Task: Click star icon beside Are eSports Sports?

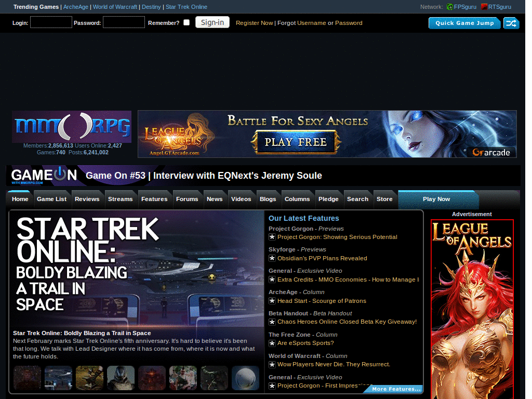Action: pyautogui.click(x=272, y=343)
